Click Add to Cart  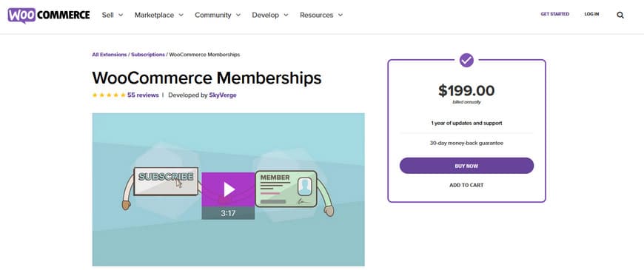(466, 185)
